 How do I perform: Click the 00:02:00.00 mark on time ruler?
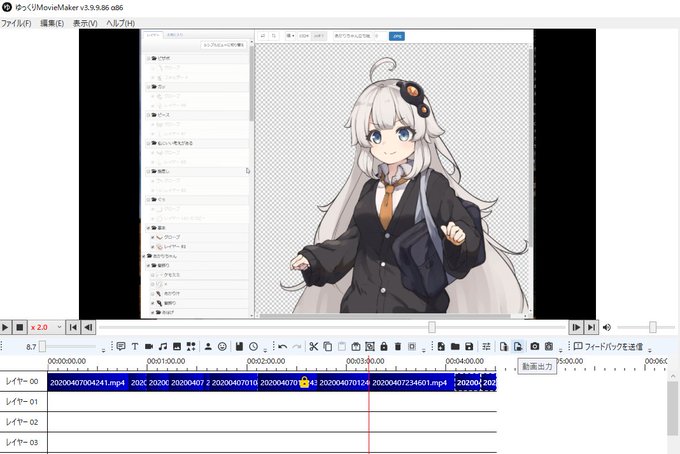tap(266, 361)
